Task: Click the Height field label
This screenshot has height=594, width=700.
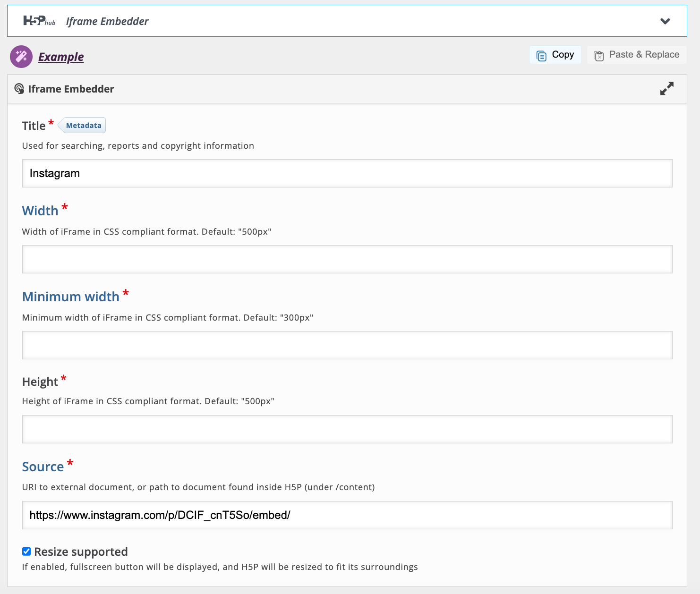Action: pos(40,382)
